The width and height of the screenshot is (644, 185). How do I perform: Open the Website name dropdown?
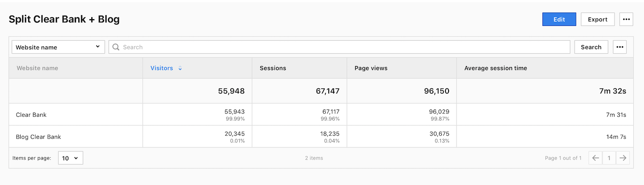(58, 47)
